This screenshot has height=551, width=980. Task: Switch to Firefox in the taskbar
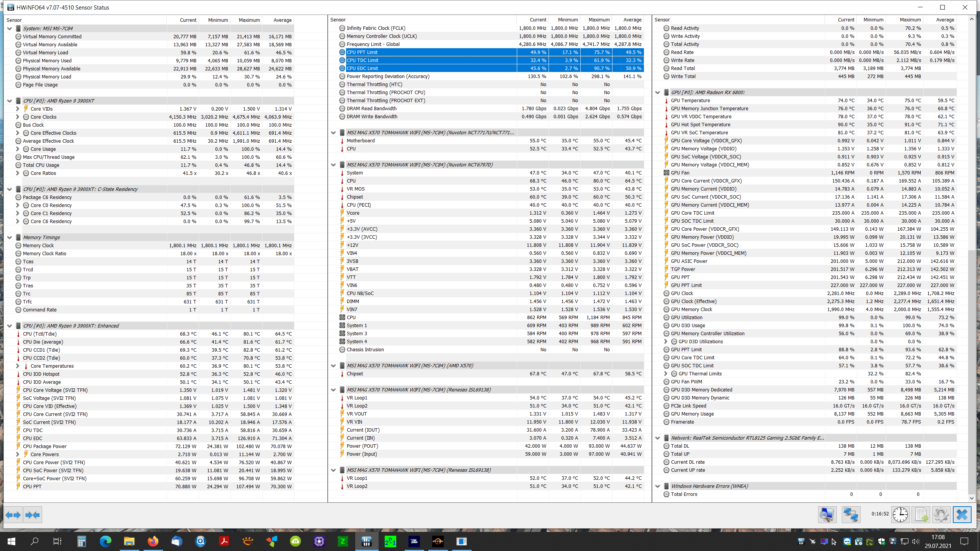tap(153, 541)
